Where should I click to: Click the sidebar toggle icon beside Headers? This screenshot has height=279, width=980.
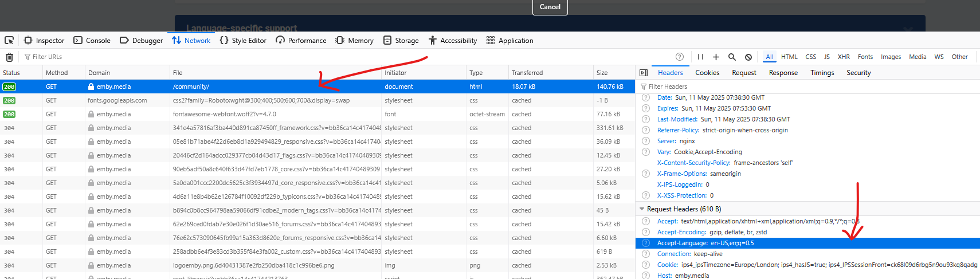(644, 73)
